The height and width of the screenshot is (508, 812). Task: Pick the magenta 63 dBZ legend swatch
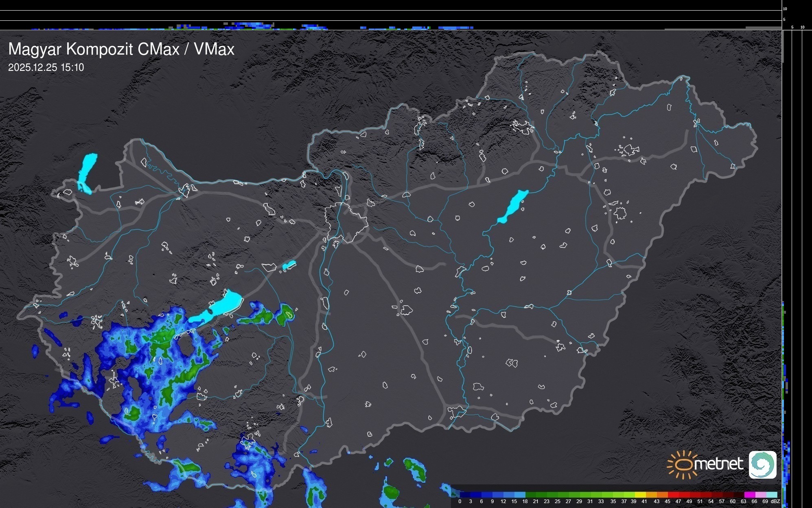click(x=749, y=495)
